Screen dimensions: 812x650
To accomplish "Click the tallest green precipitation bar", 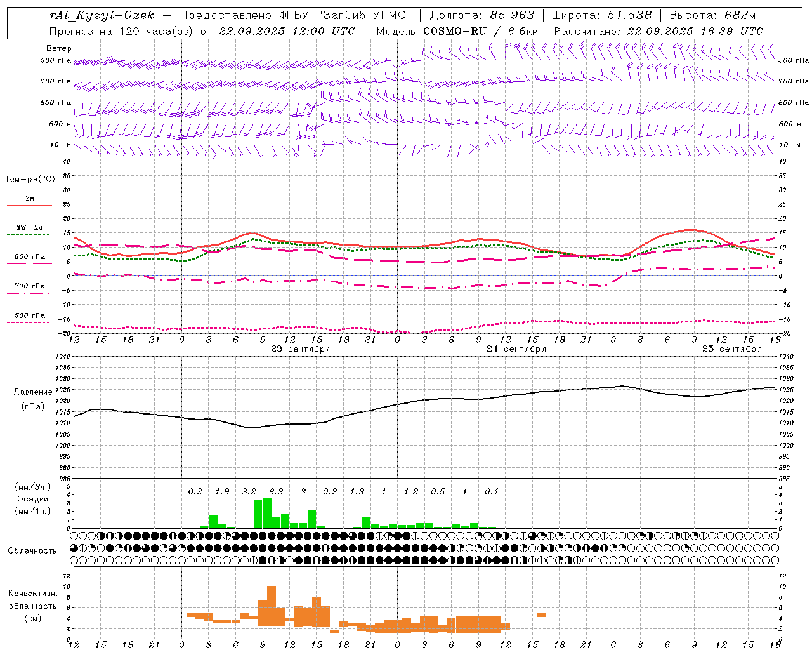I will point(267,514).
